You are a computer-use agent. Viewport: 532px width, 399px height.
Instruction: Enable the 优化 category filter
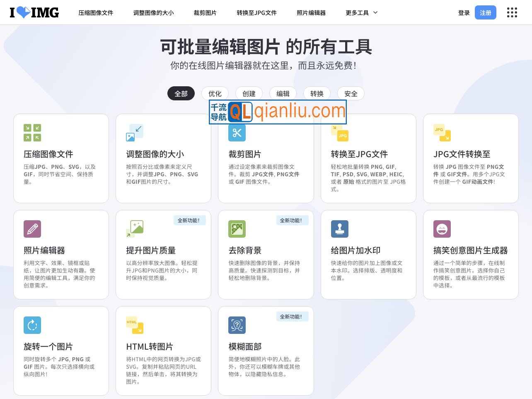click(x=215, y=93)
